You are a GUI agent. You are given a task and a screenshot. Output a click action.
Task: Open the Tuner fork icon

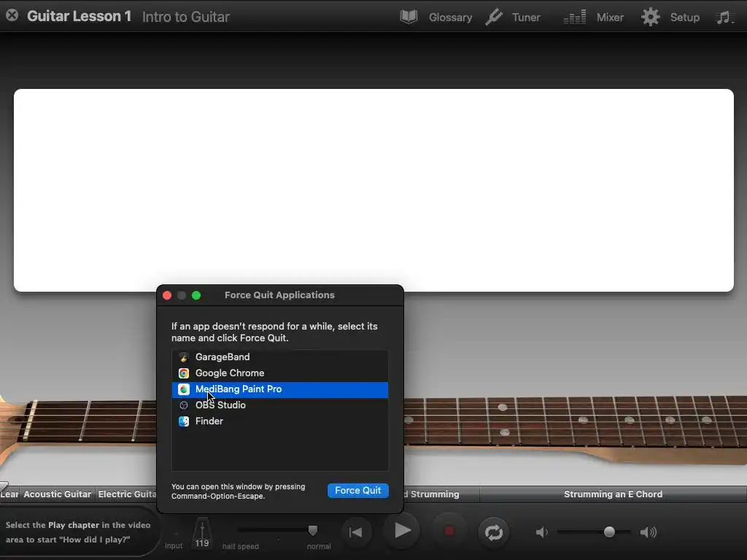click(x=494, y=17)
